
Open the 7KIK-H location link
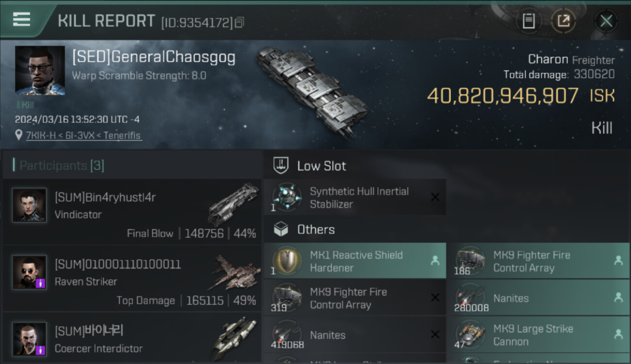pos(84,135)
